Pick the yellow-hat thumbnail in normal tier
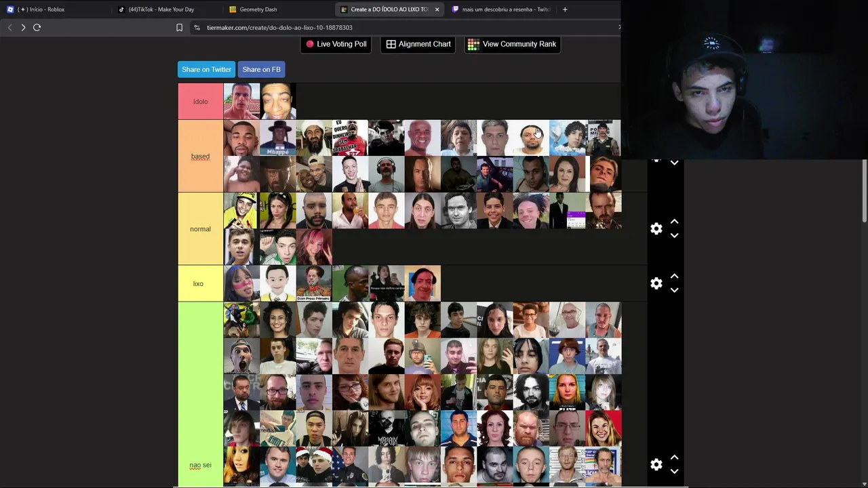 (241, 211)
